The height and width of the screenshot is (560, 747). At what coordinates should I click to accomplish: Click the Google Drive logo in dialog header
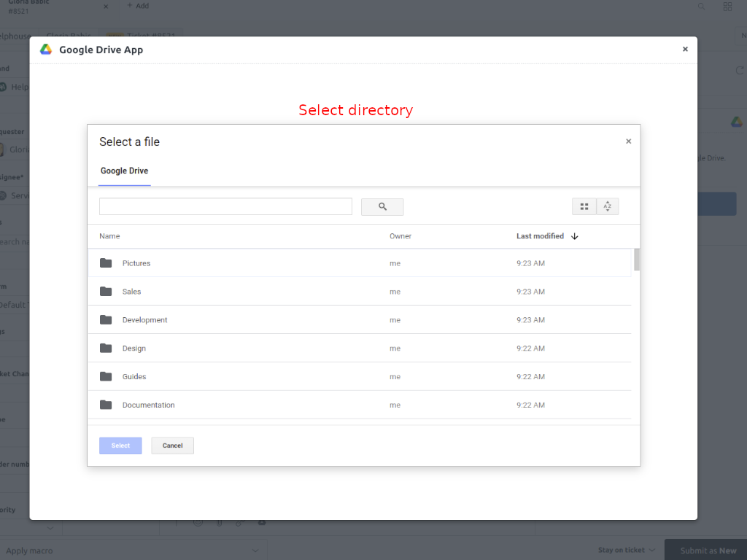pos(46,50)
